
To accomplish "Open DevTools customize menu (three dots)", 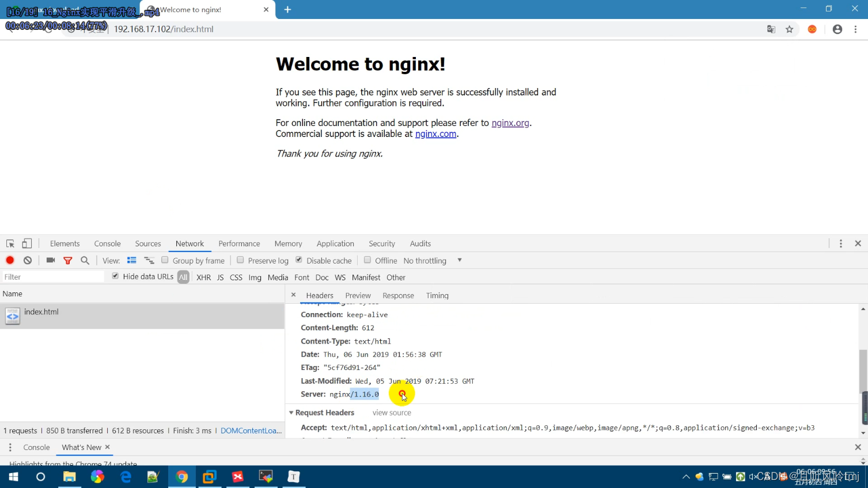I will 841,243.
